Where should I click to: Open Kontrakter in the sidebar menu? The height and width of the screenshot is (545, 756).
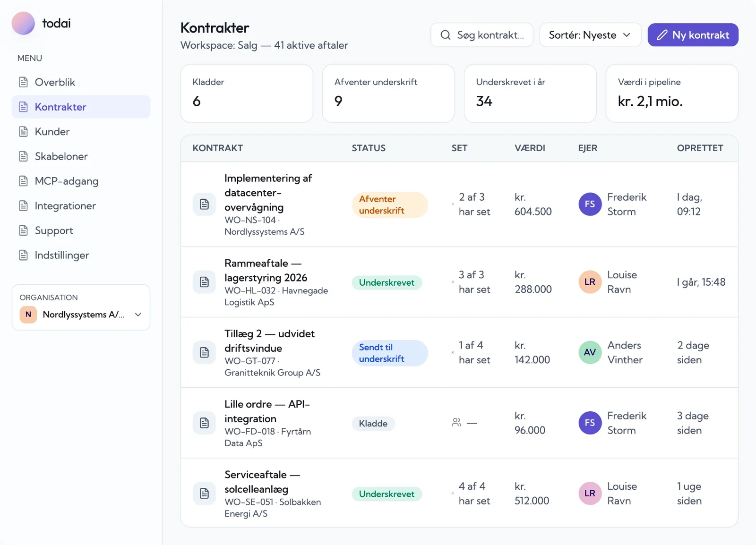point(81,107)
